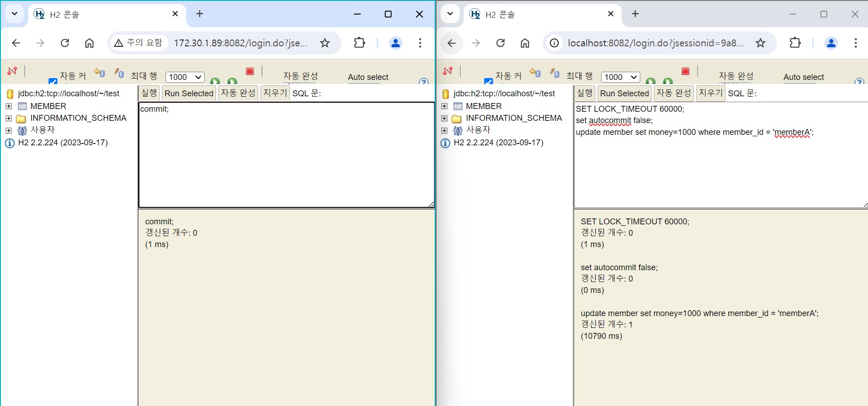
Task: Bookmark the localhost page with the star icon
Action: [x=760, y=43]
